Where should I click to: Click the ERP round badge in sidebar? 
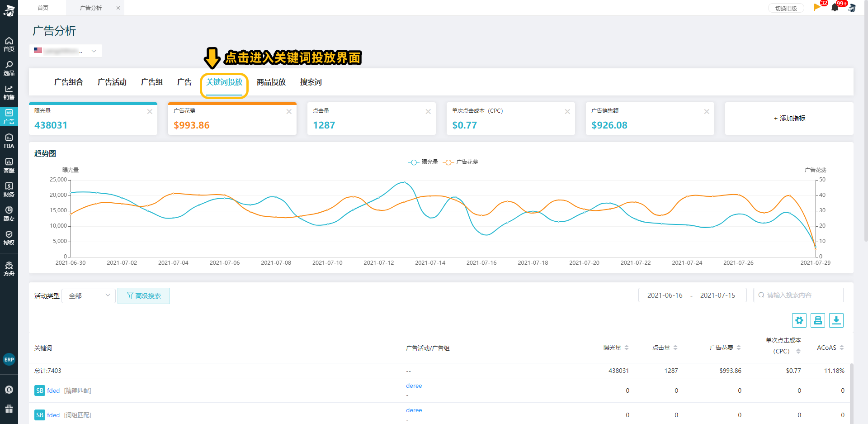pyautogui.click(x=9, y=359)
